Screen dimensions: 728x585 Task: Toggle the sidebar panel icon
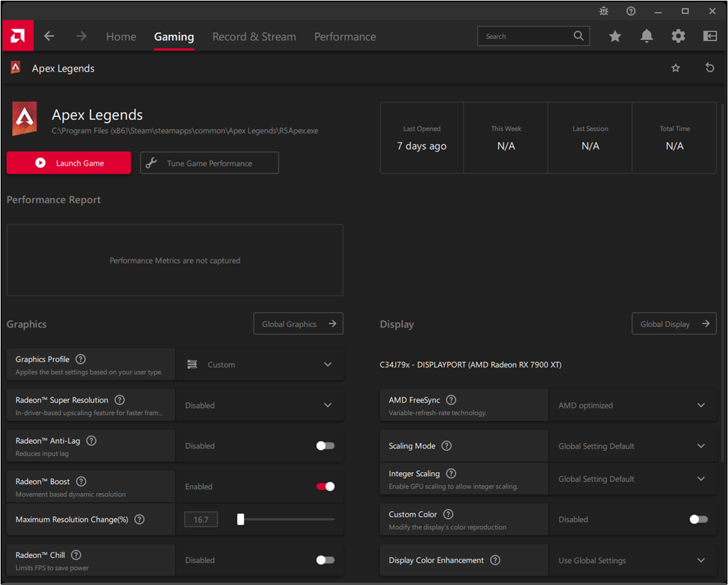tap(710, 36)
